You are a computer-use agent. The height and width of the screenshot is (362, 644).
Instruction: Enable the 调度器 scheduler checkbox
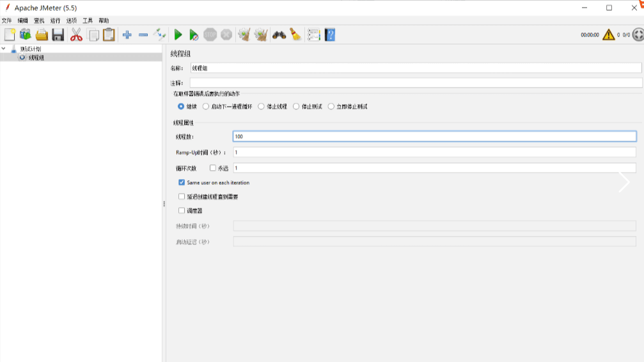pyautogui.click(x=182, y=210)
